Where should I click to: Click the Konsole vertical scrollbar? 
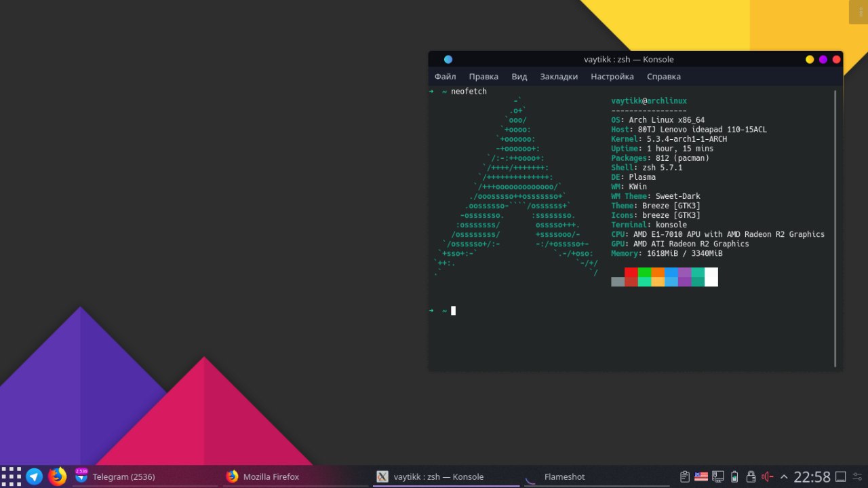[x=835, y=227]
